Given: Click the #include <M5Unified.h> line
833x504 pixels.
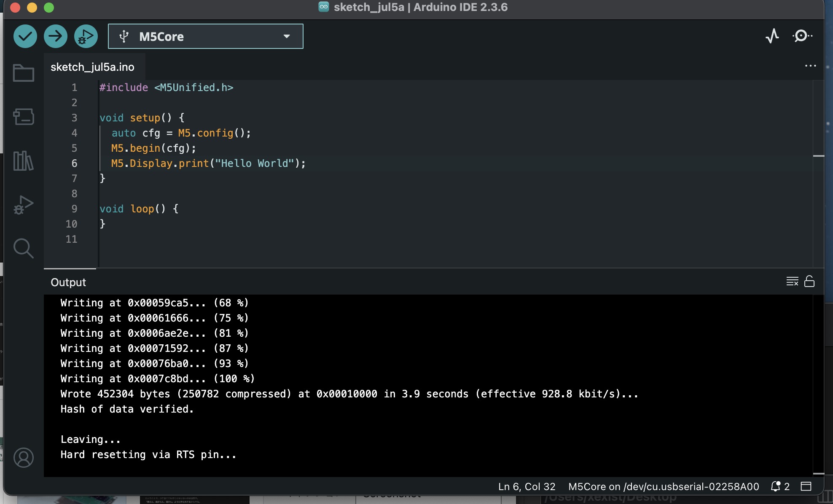Looking at the screenshot, I should click(x=166, y=87).
